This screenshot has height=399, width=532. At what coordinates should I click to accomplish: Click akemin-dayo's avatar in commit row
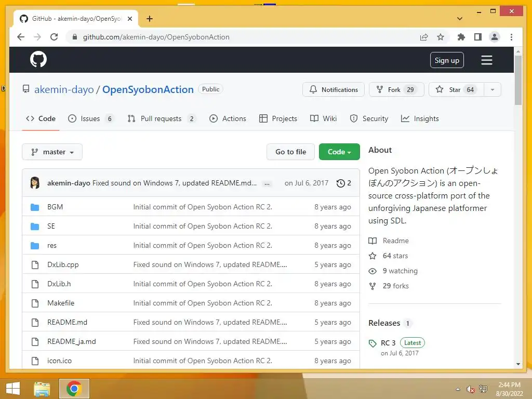tap(35, 183)
